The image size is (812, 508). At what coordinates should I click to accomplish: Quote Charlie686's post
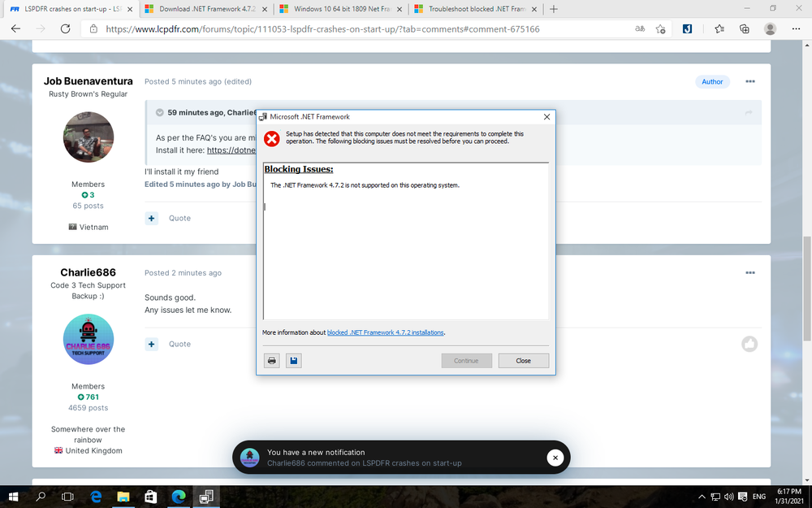179,344
